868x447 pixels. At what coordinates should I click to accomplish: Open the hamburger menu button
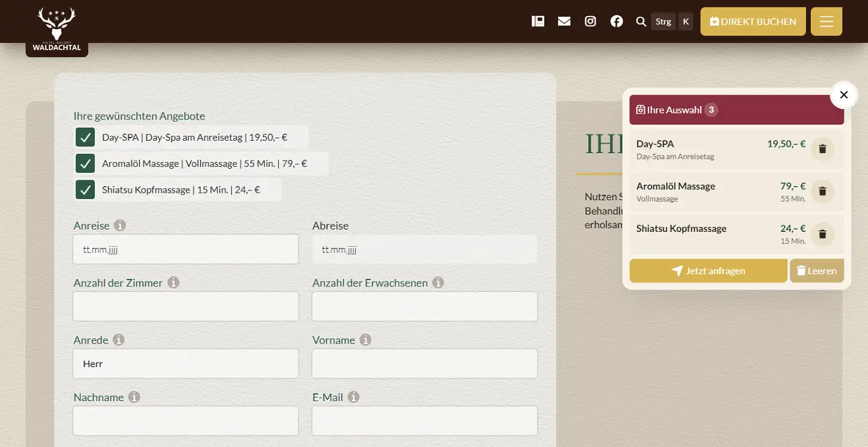point(826,22)
